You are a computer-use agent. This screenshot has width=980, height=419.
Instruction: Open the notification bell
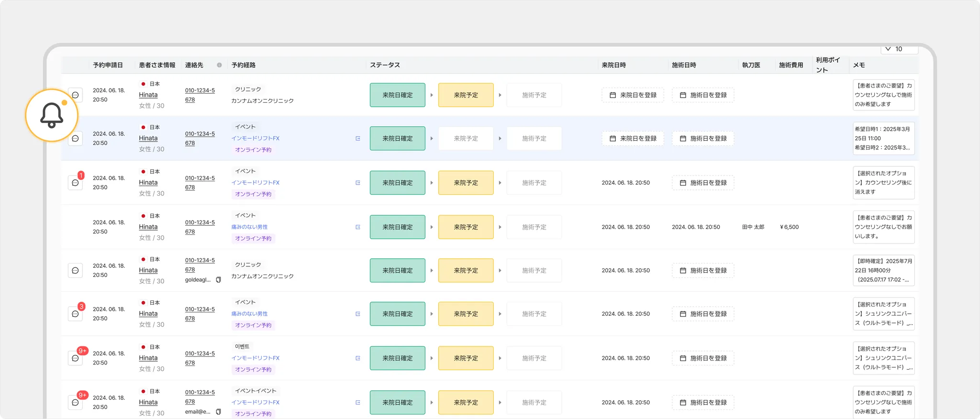(x=52, y=115)
